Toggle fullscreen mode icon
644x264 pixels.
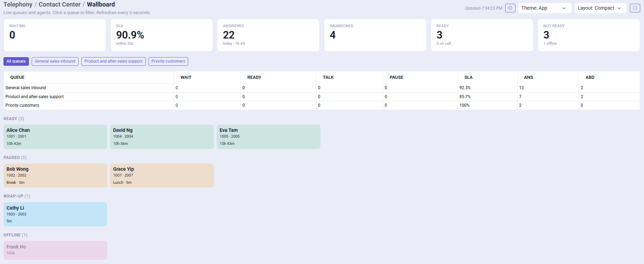pyautogui.click(x=635, y=8)
